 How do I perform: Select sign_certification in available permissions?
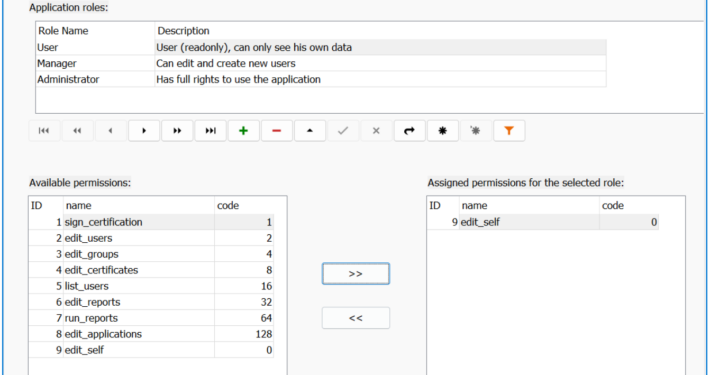pyautogui.click(x=151, y=222)
